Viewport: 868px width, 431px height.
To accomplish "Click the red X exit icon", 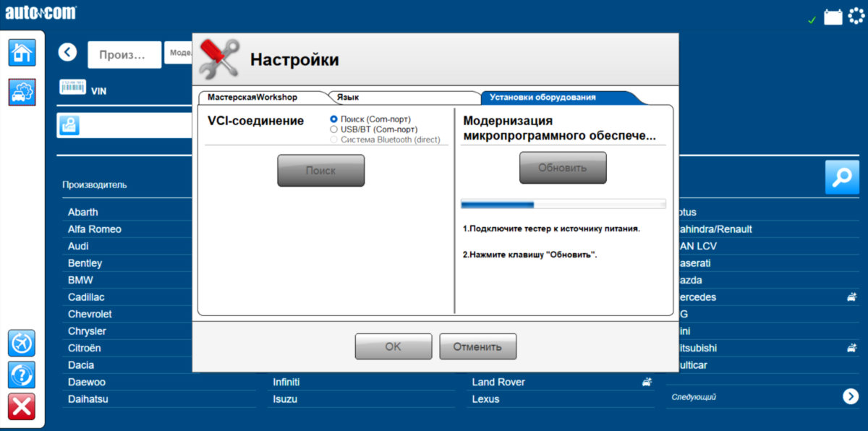I will (21, 406).
